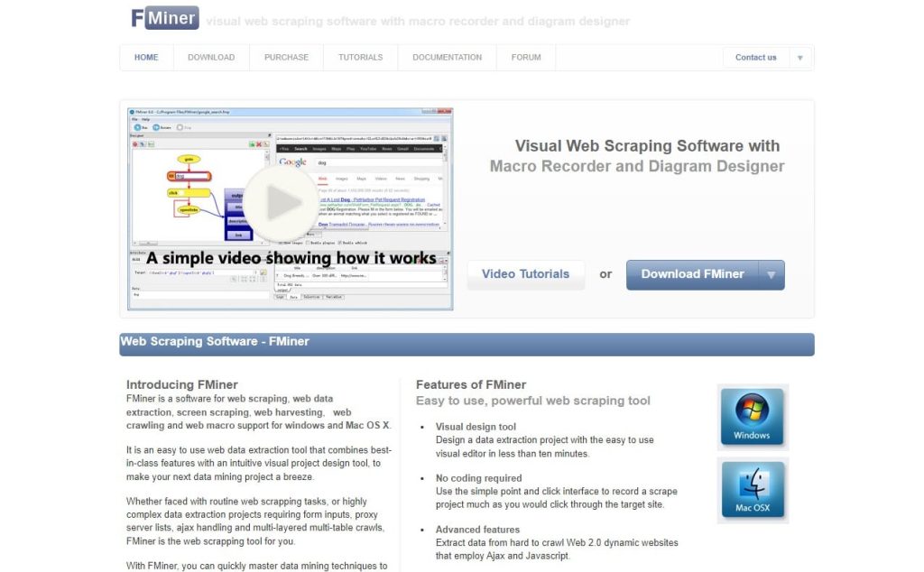Click the 'Advanced features' feature title
Screen dimensions: 924x572
coord(477,529)
